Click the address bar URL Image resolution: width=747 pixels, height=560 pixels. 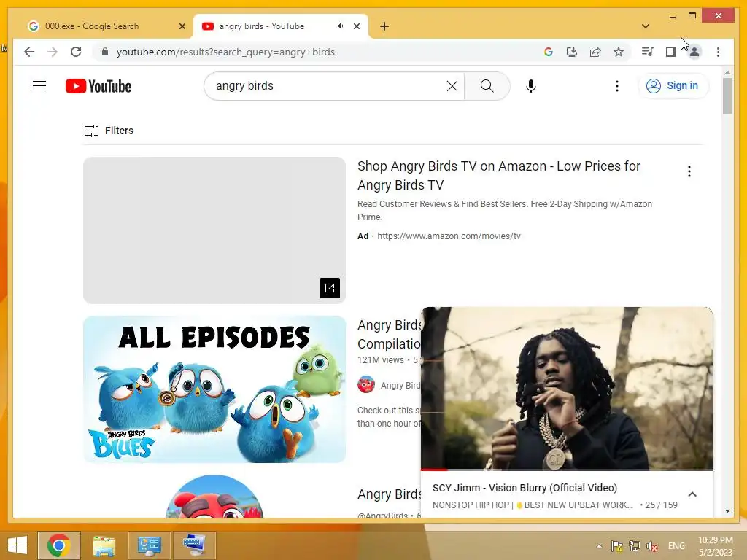pyautogui.click(x=225, y=52)
